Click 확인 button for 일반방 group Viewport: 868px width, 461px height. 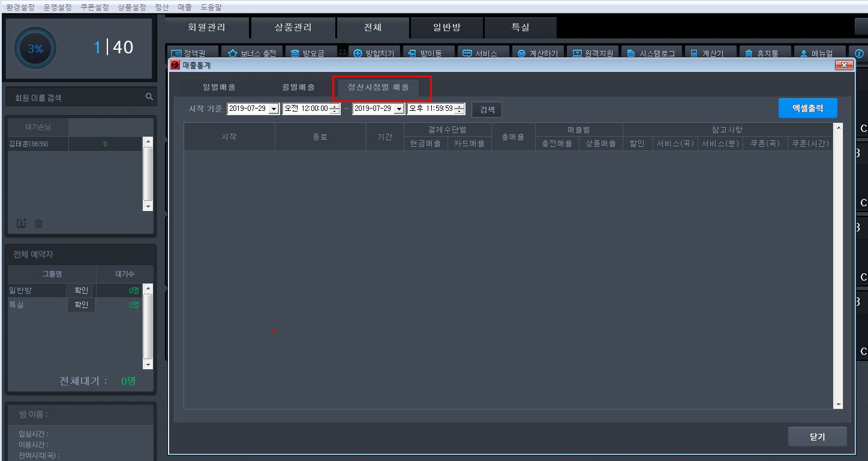point(81,290)
